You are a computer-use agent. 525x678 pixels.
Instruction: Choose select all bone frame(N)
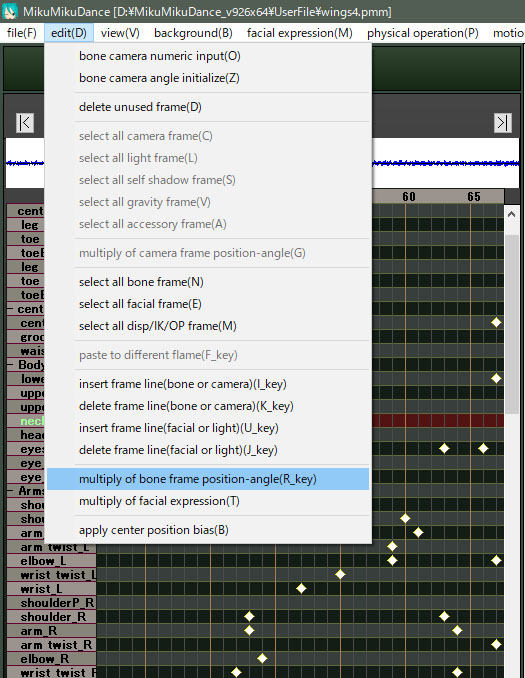pyautogui.click(x=208, y=282)
